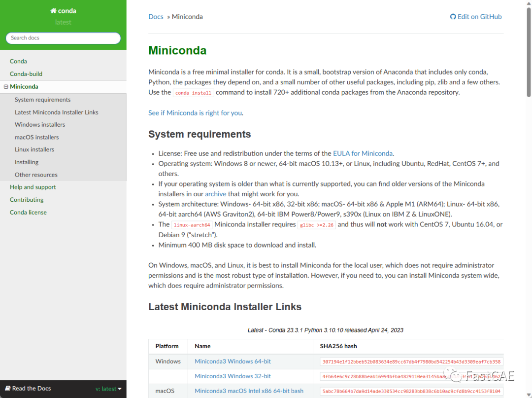Click the Windows platform cell
The image size is (532, 398).
coord(168,362)
